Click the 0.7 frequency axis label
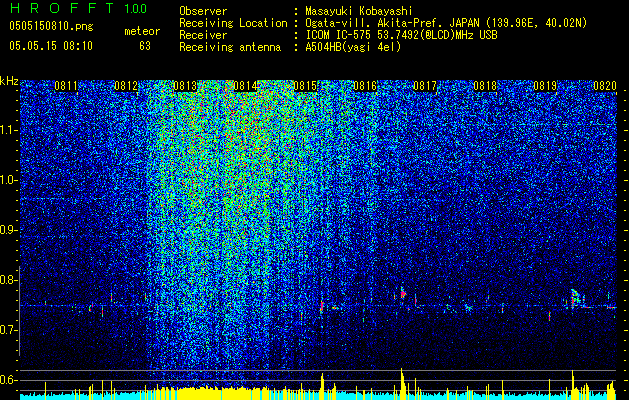Screen dimensions: 629x400 click(x=8, y=330)
